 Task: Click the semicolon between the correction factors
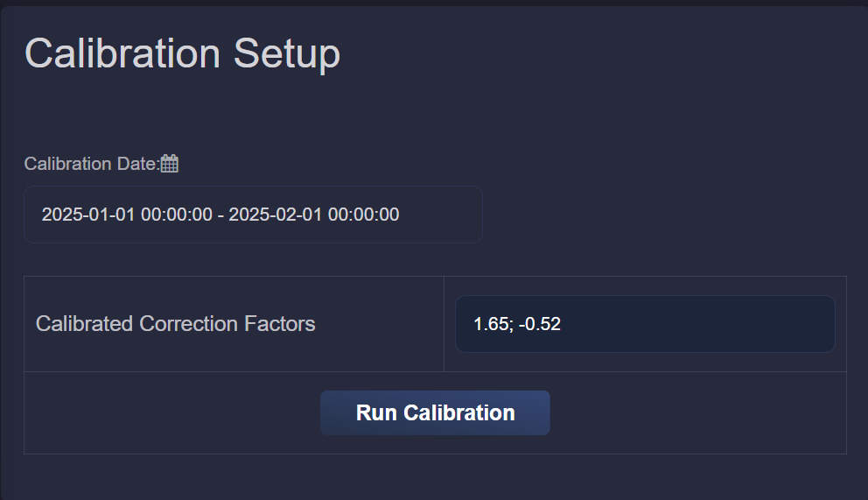click(x=511, y=325)
